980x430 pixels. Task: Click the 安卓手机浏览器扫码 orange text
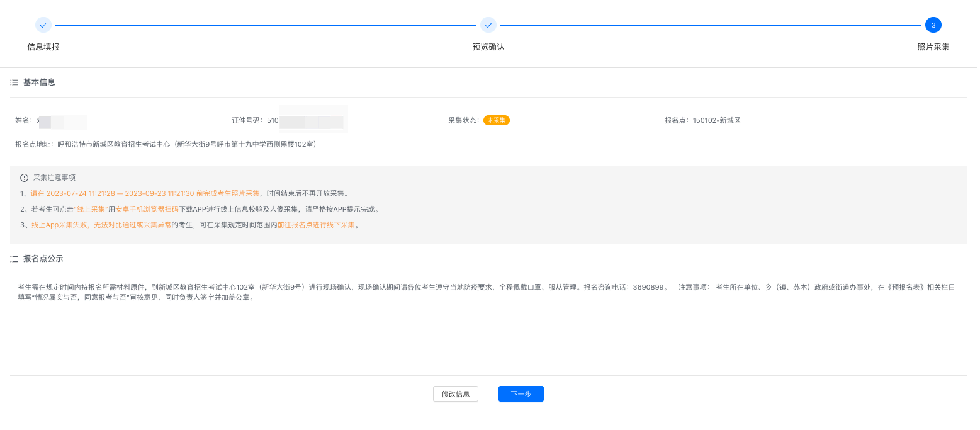pos(147,209)
